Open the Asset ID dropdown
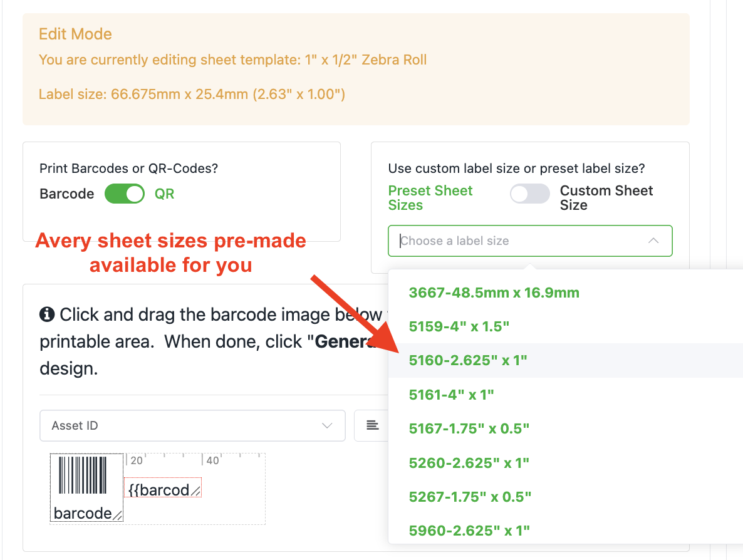The height and width of the screenshot is (560, 743). (192, 425)
